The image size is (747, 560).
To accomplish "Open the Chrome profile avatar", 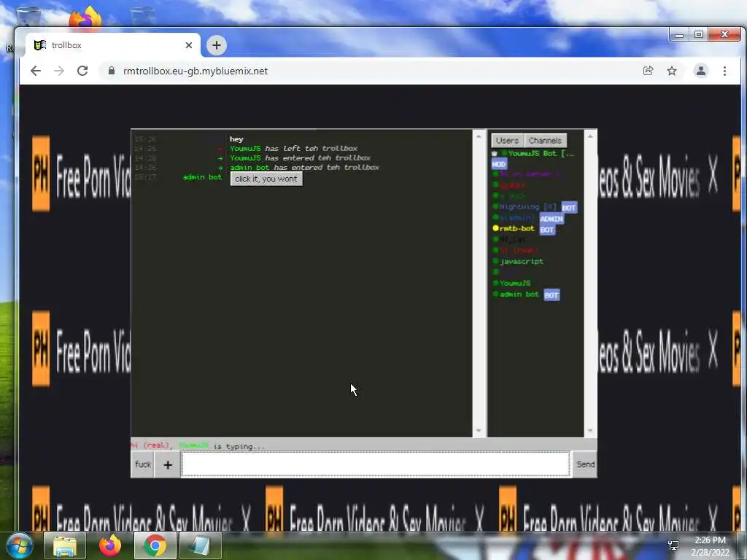I will point(701,71).
